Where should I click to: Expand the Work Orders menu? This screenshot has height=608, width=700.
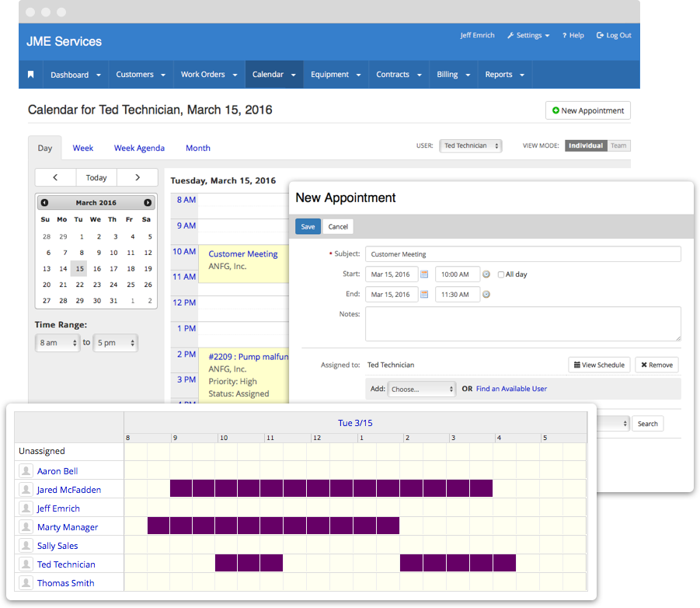[x=209, y=75]
